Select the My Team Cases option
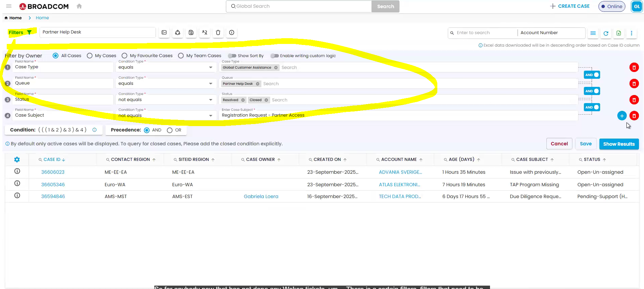 click(x=181, y=56)
